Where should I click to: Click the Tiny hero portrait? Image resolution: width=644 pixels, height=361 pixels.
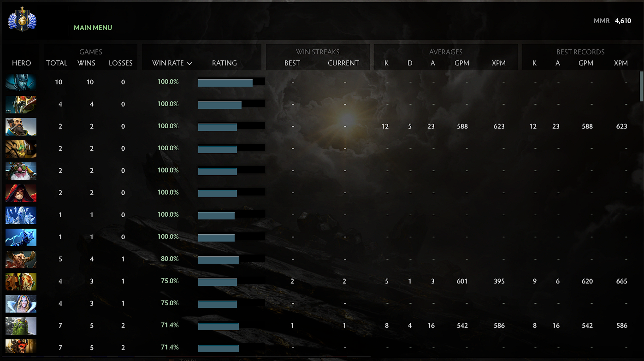pyautogui.click(x=21, y=325)
